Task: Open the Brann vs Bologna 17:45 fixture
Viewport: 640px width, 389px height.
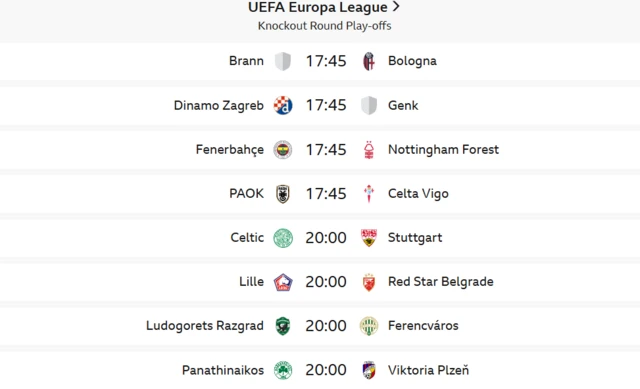Action: 320,61
